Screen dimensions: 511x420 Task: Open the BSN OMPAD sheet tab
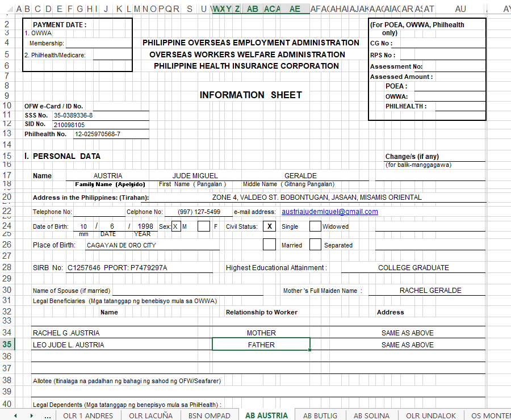pos(209,415)
